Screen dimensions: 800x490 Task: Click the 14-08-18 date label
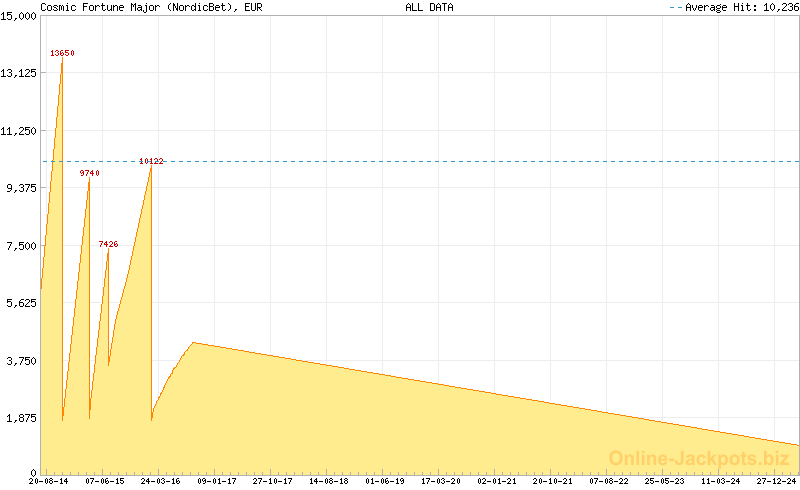click(329, 481)
